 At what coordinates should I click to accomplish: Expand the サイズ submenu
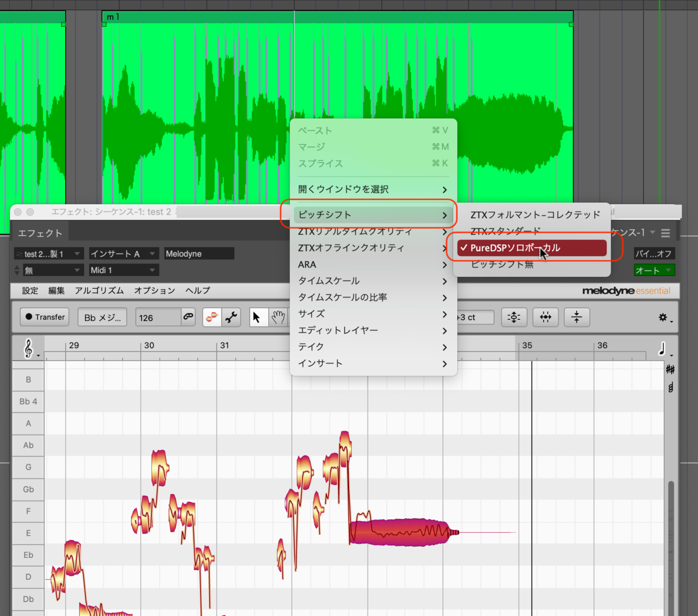coord(373,314)
